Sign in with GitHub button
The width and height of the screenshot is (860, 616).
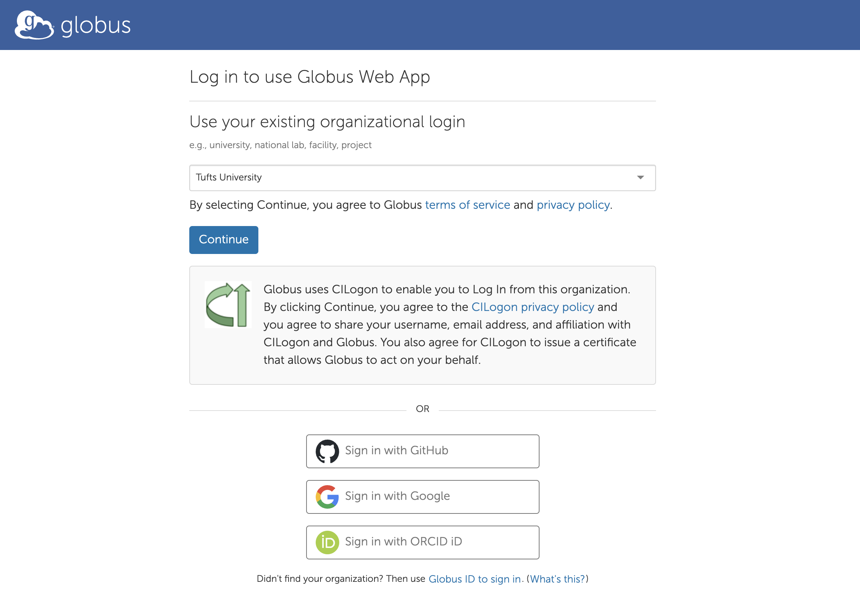pos(422,451)
